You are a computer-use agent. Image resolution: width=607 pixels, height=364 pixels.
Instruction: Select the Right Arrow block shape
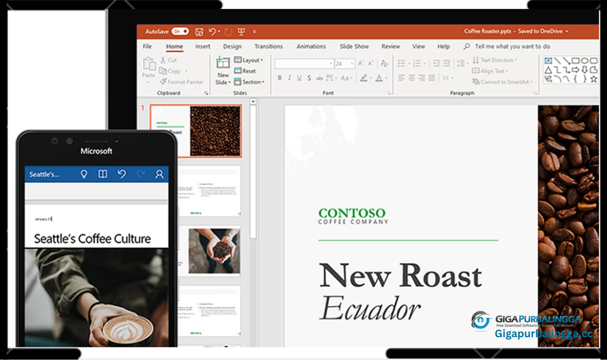pos(576,70)
